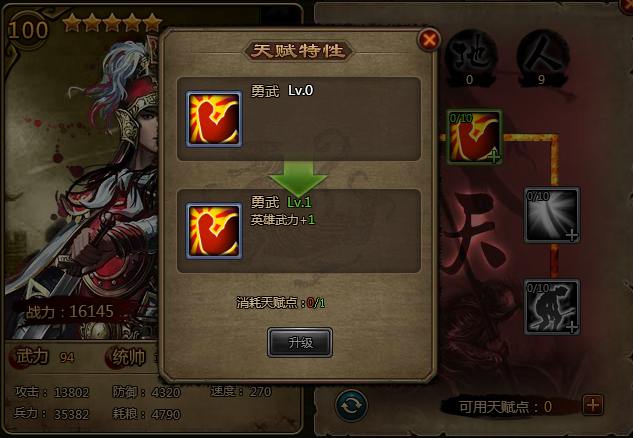
Task: Switch to the 人 talent tab
Action: click(x=543, y=59)
